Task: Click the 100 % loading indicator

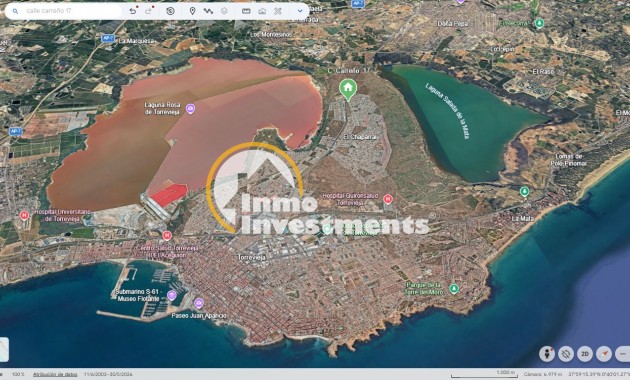Action: tap(18, 374)
